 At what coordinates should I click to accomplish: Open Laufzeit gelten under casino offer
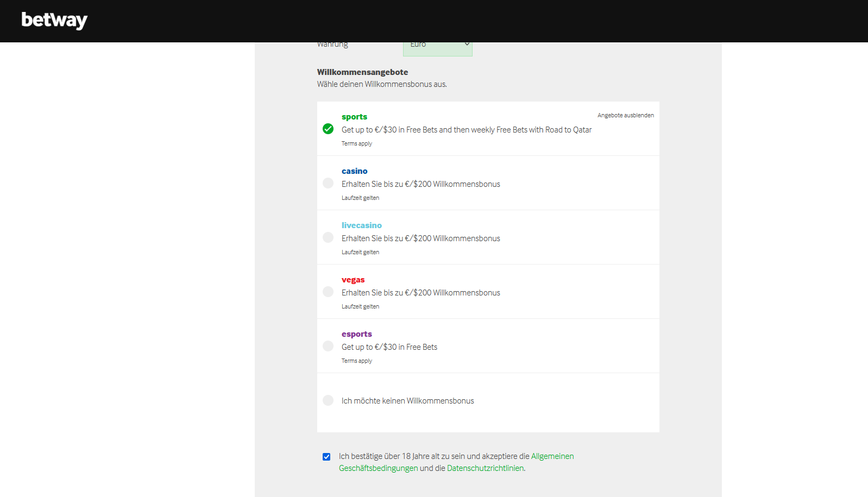(x=360, y=198)
